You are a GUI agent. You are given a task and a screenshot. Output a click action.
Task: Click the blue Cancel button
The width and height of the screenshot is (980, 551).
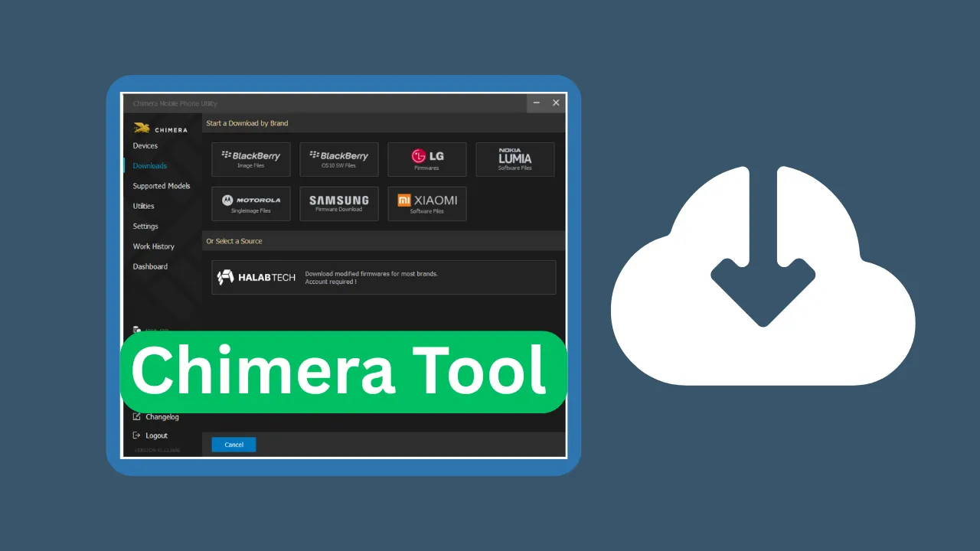coord(234,445)
